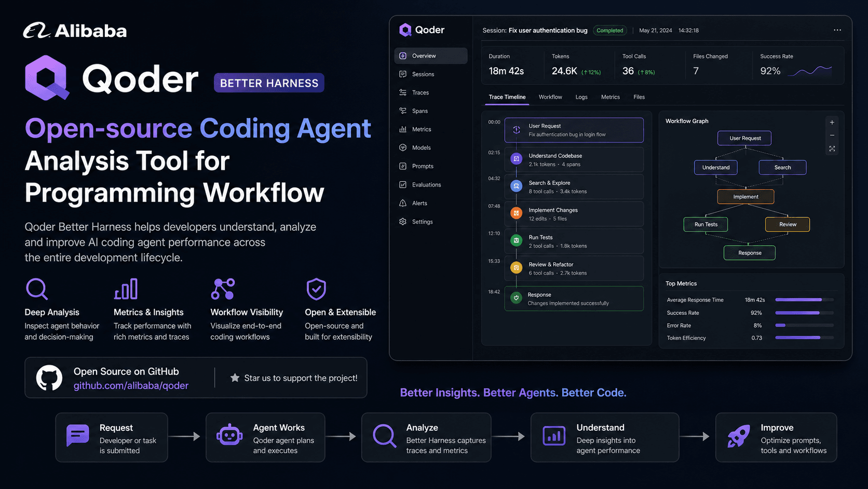Click 'Fix authentication bug in login flow' text
This screenshot has width=868, height=489.
pyautogui.click(x=567, y=135)
